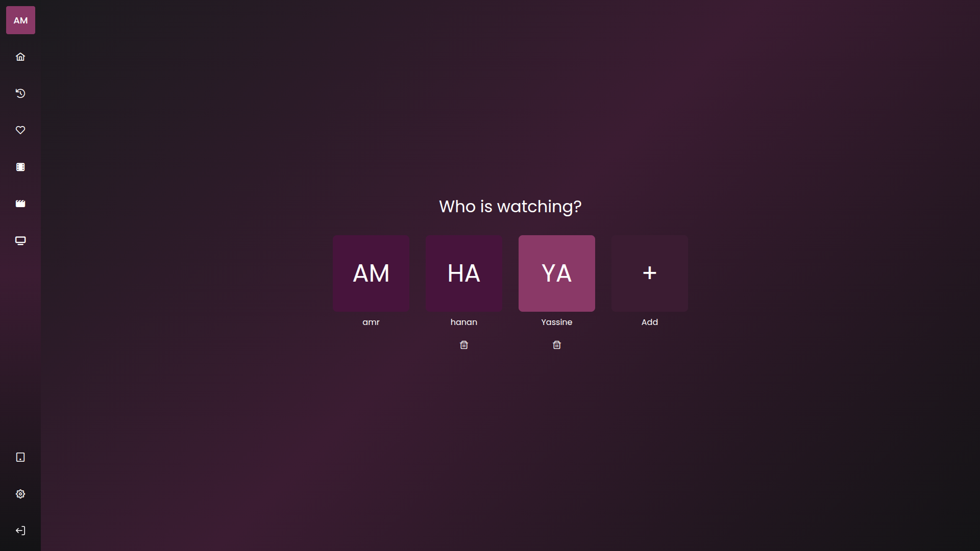
Task: Delete the Yassine profile
Action: point(557,345)
